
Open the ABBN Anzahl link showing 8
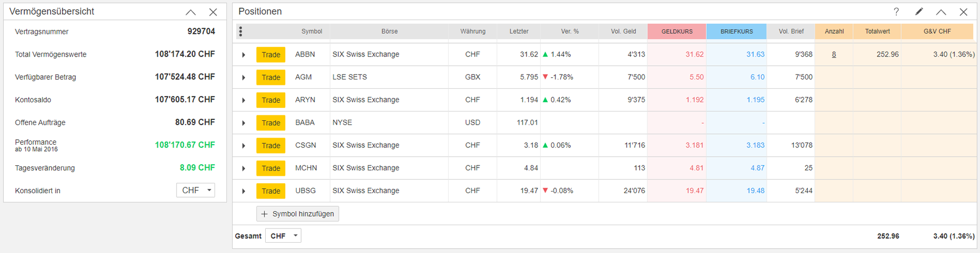click(x=834, y=54)
